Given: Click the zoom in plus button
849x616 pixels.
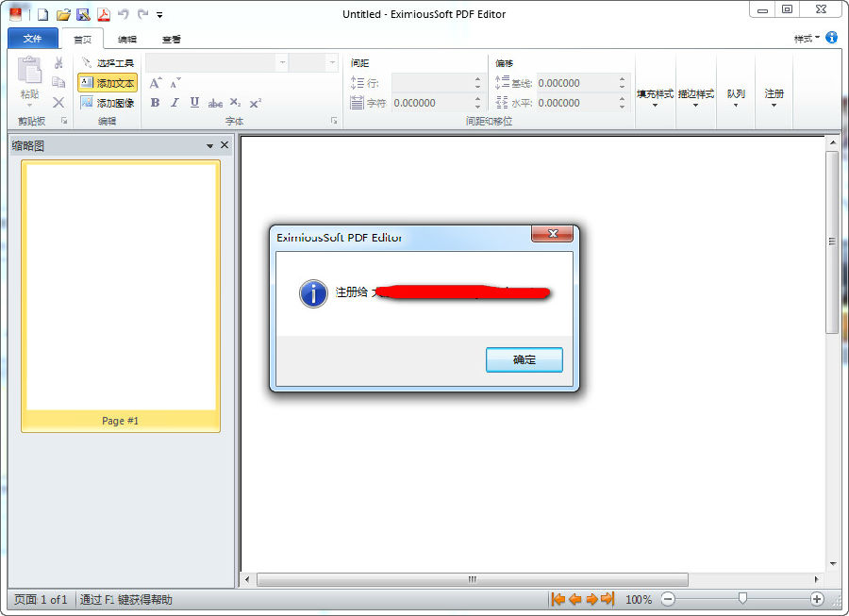Looking at the screenshot, I should click(x=817, y=599).
